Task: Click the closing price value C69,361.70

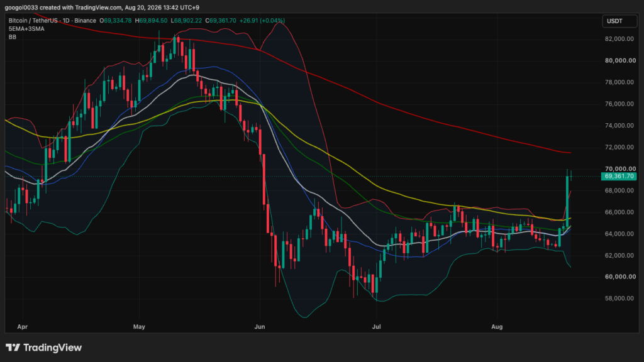Action: pos(221,21)
